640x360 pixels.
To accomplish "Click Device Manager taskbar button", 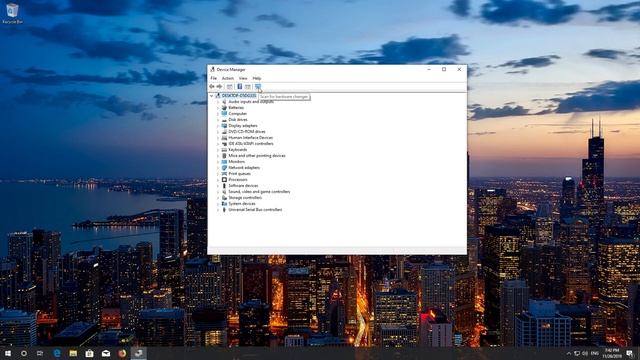I will pyautogui.click(x=138, y=353).
